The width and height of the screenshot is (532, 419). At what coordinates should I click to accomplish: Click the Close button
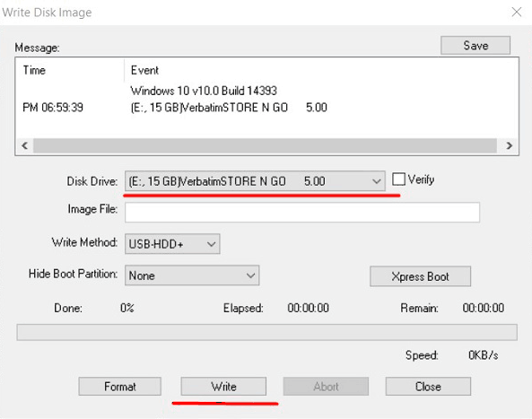[428, 387]
